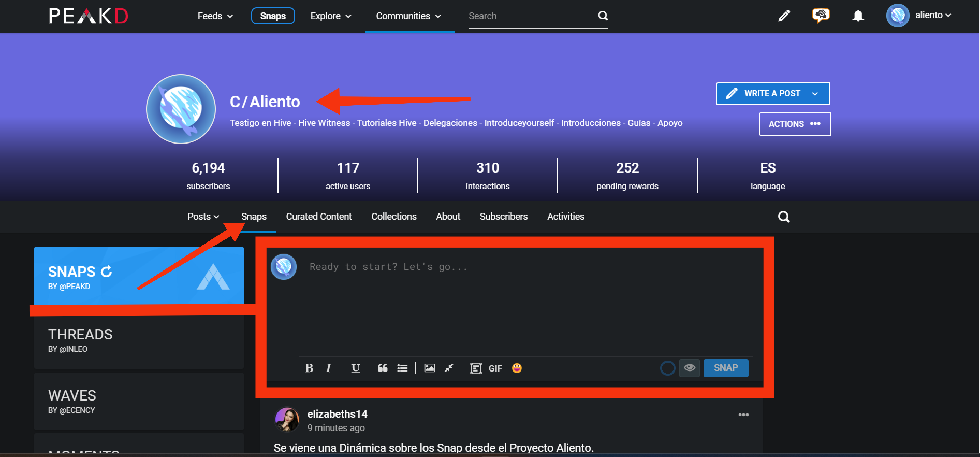Switch to the Curated Content tab
The height and width of the screenshot is (457, 980).
[319, 217]
